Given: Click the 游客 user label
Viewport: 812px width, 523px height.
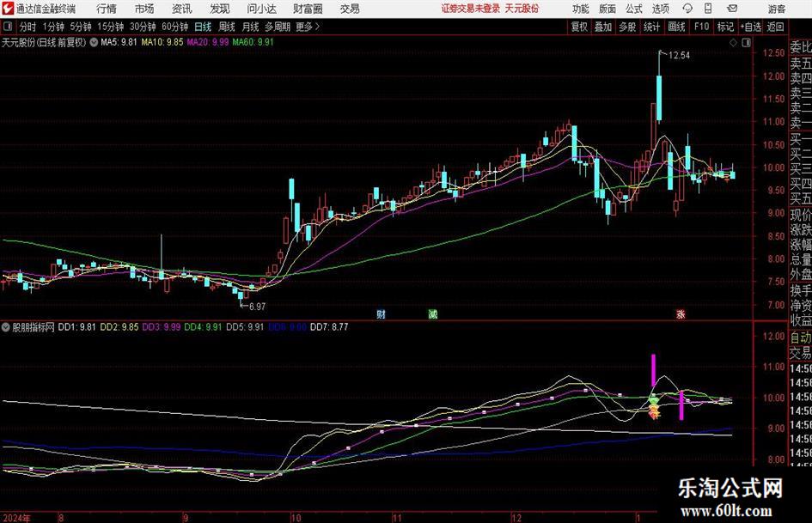Looking at the screenshot, I should (776, 9).
